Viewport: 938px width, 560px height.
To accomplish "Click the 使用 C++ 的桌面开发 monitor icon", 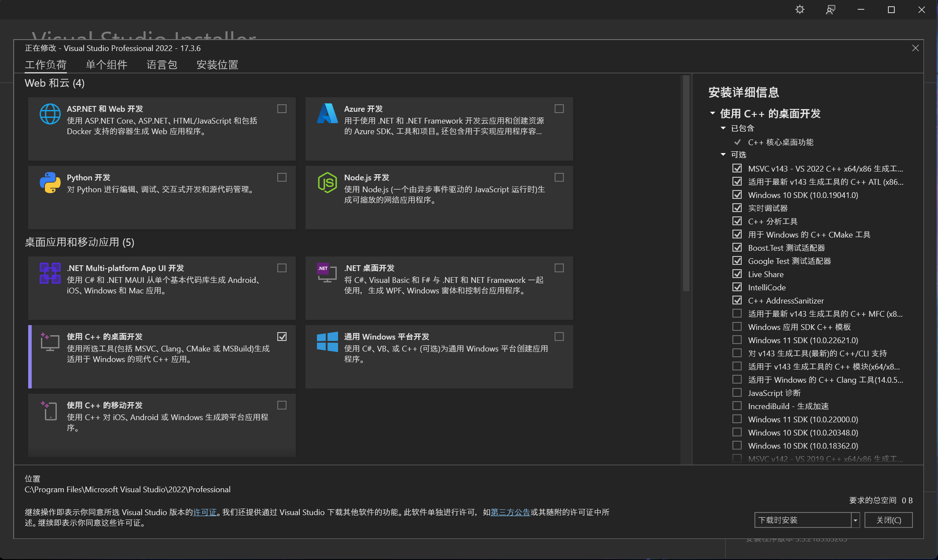I will coord(50,342).
